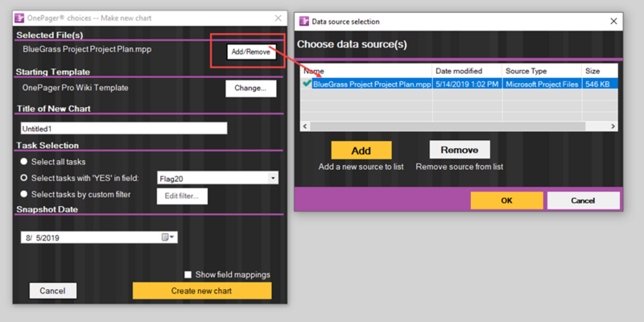Screen dimensions: 644x322
Task: Click Create new chart button
Action: 202,291
